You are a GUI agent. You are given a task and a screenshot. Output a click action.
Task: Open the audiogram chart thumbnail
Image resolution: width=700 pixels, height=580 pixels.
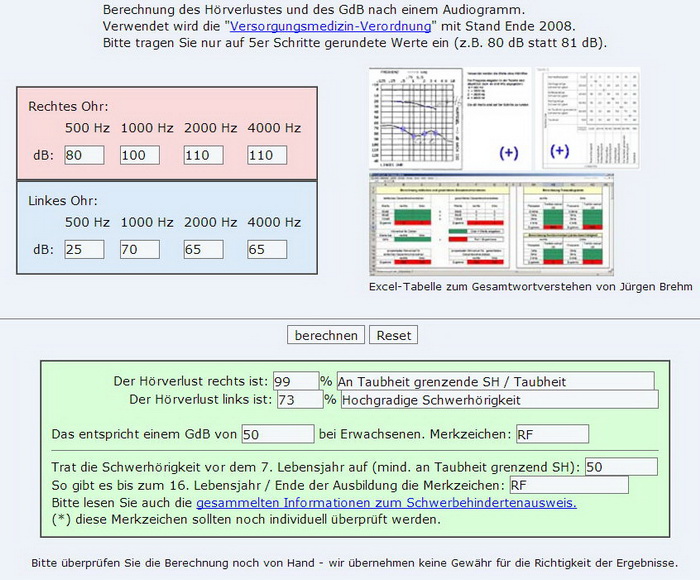click(415, 116)
